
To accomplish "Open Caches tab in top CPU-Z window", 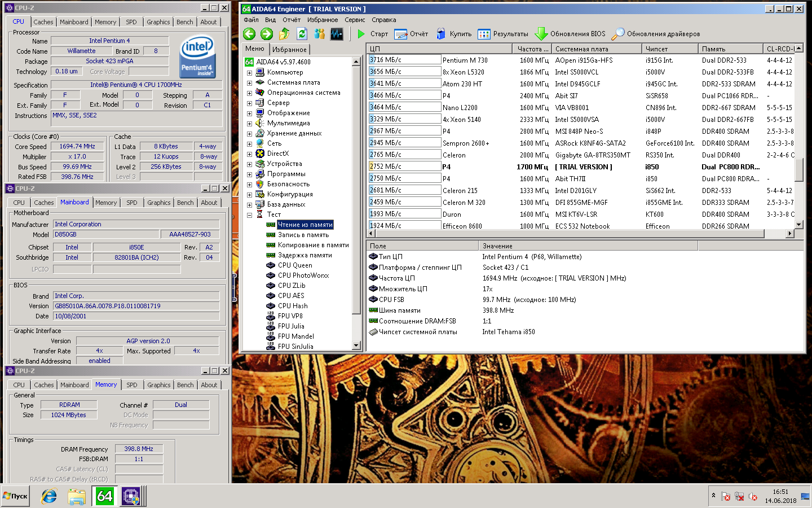I will pos(43,22).
